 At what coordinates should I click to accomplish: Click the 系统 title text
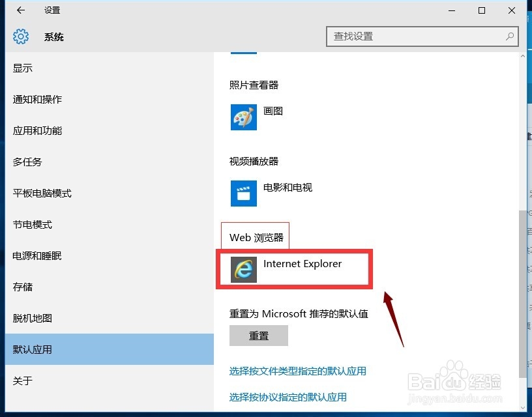point(53,36)
